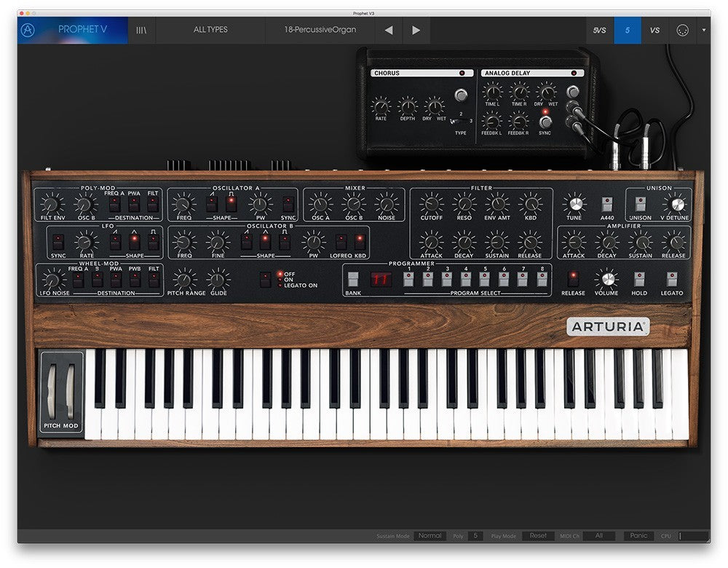Toggle the A440 reference tone switch

click(607, 204)
